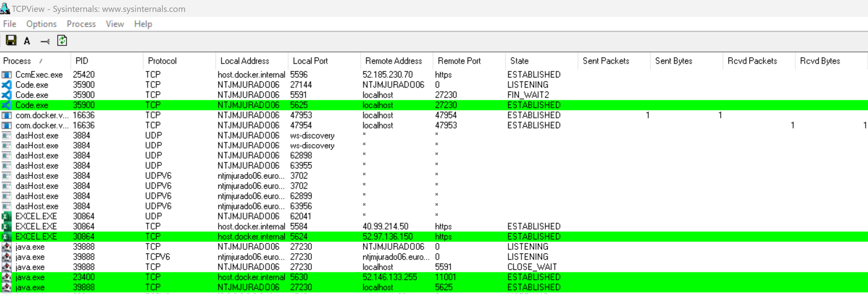Click the TCPView app icon in the title bar
This screenshot has width=868, height=294.
pos(5,8)
